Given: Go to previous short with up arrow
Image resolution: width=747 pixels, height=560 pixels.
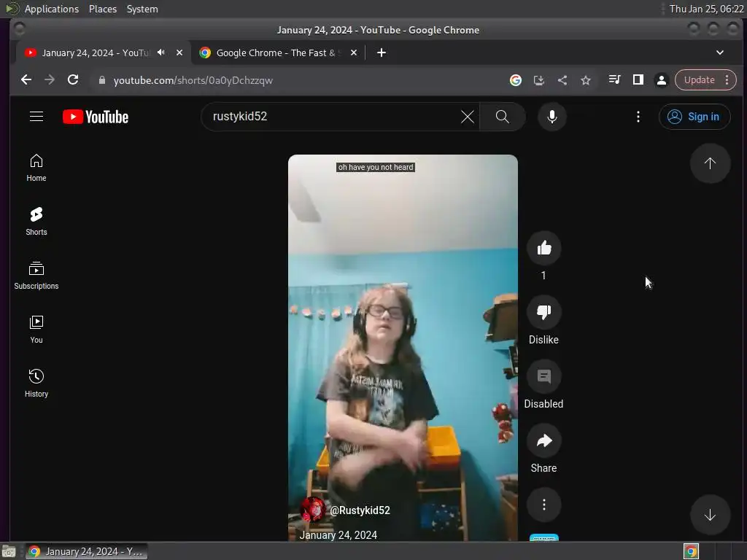Looking at the screenshot, I should (x=710, y=163).
